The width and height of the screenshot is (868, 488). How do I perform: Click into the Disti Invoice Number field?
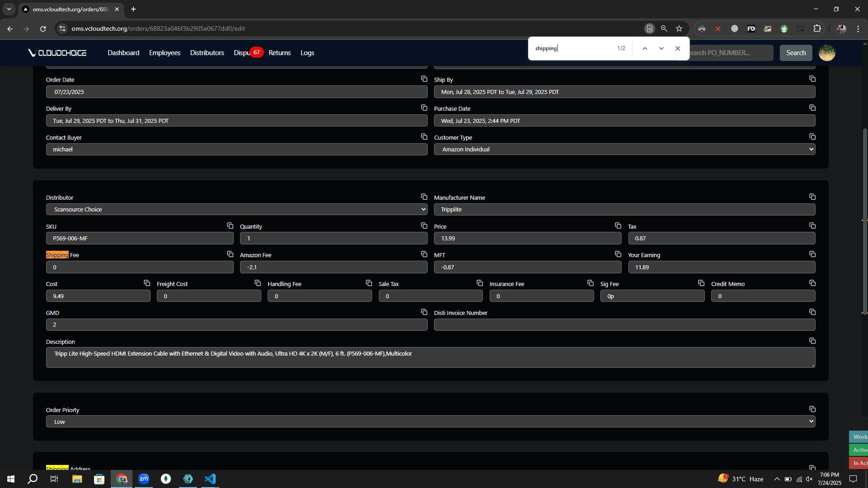(x=624, y=325)
